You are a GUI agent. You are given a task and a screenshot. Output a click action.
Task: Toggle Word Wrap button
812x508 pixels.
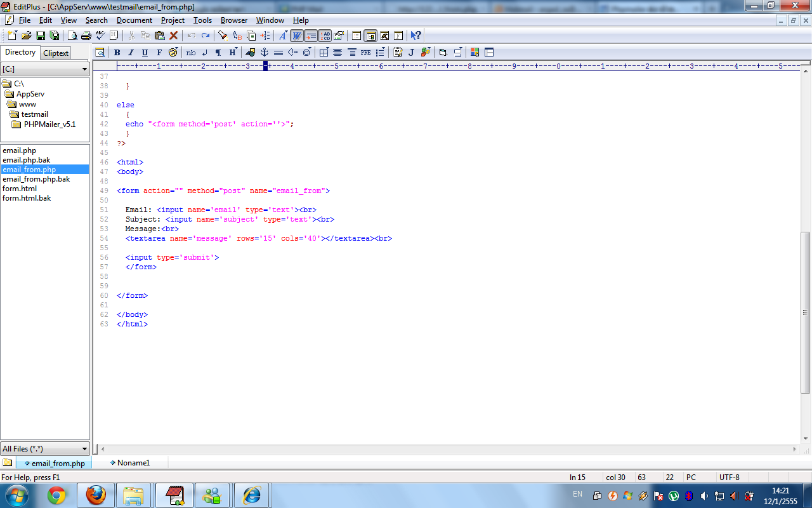(x=297, y=36)
